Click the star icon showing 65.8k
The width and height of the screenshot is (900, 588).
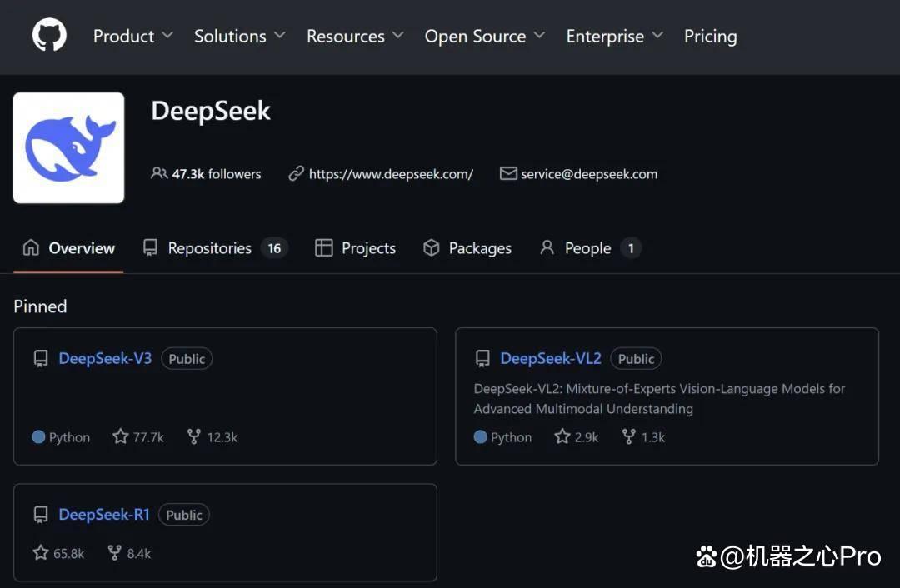[x=41, y=553]
